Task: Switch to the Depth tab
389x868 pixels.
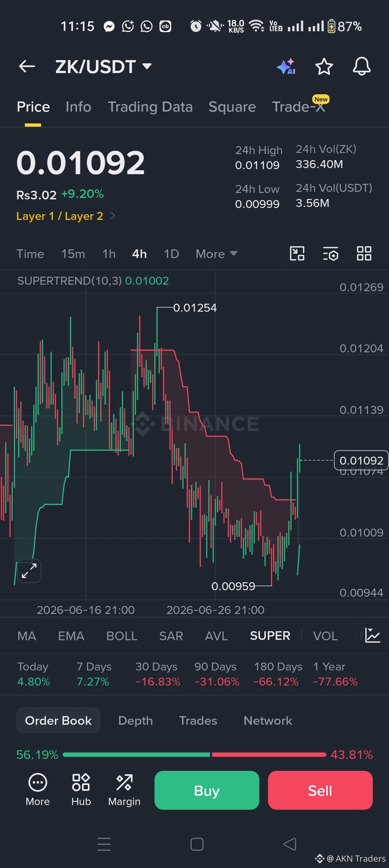Action: [135, 720]
